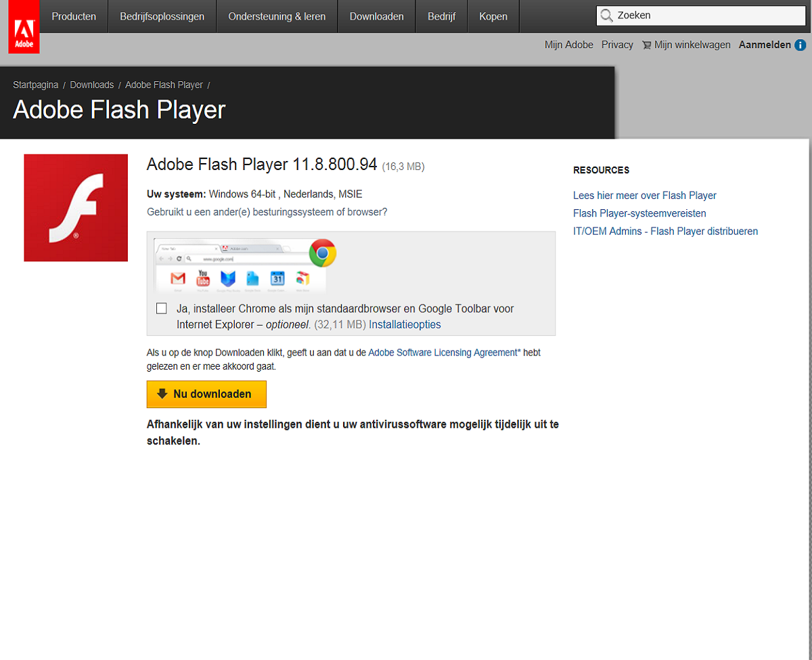Open the Installatieopties link

[x=405, y=324]
